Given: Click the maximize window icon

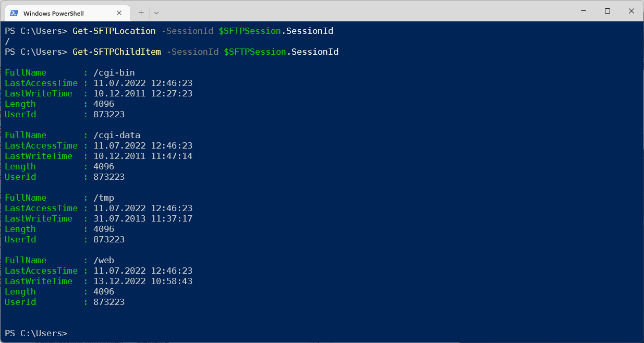Looking at the screenshot, I should (607, 11).
